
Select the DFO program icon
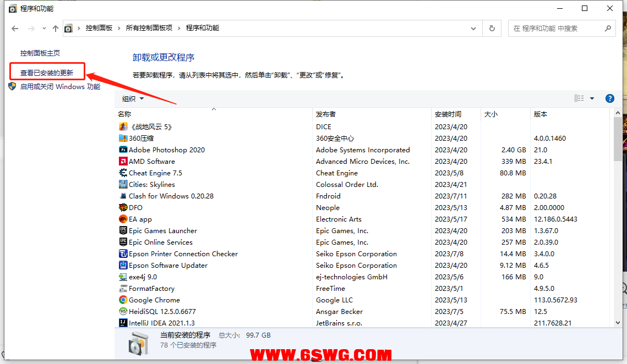[x=123, y=208]
